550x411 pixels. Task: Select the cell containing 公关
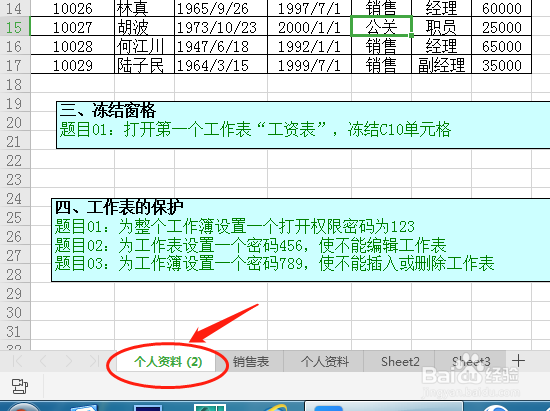pos(381,27)
